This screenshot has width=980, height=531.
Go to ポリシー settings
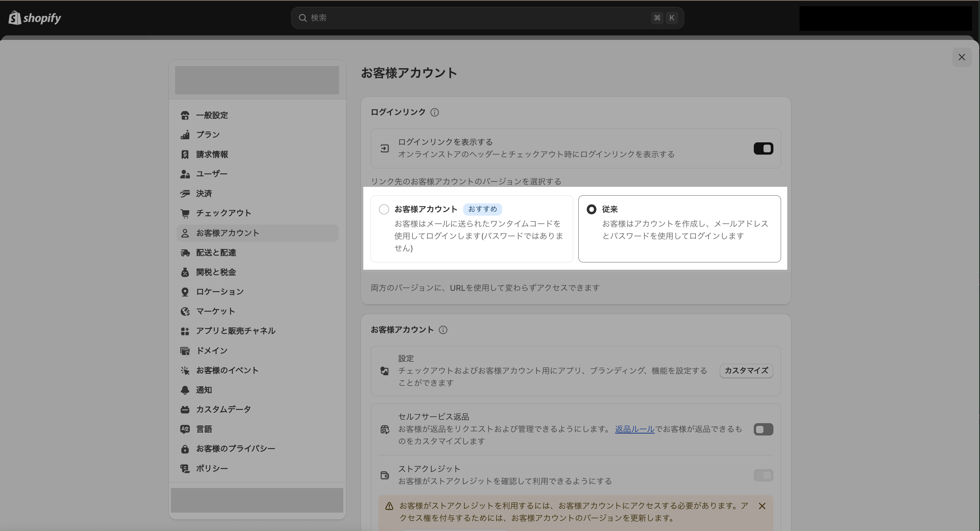coord(257,468)
